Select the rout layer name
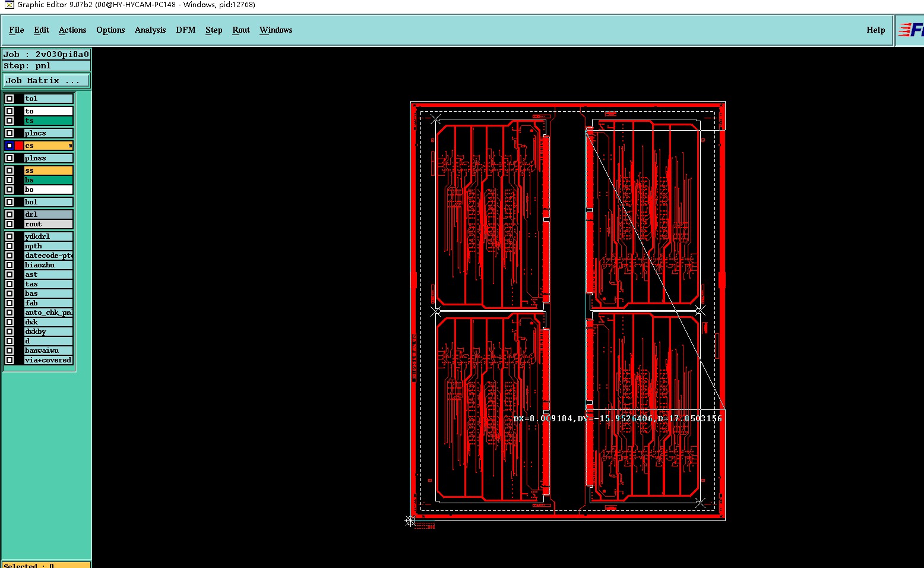The height and width of the screenshot is (568, 924). (48, 224)
